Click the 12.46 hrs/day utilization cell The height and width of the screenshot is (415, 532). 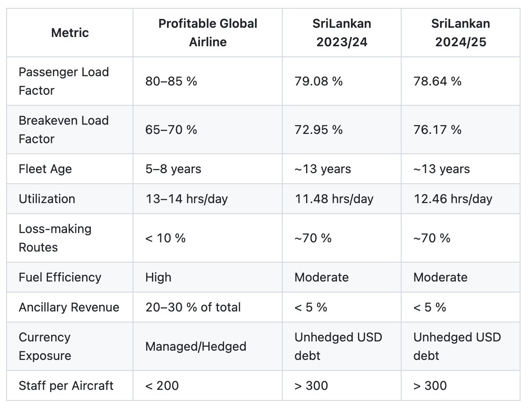pyautogui.click(x=453, y=199)
